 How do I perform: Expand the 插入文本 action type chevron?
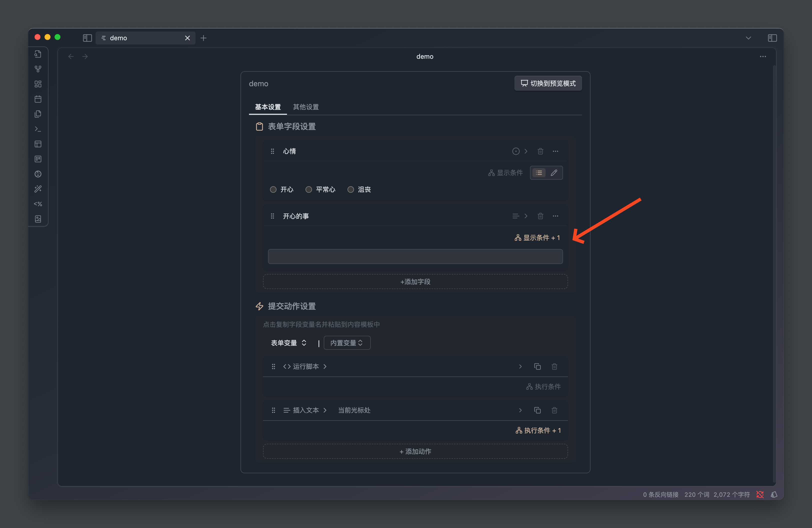tap(325, 410)
